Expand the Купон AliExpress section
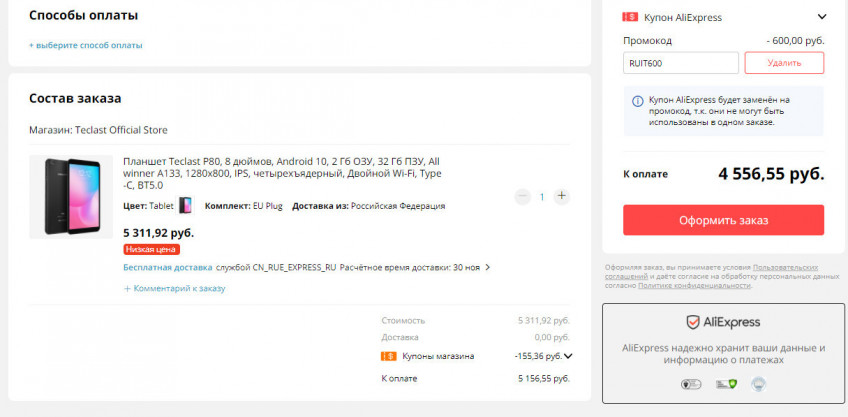This screenshot has width=848, height=417. tap(822, 17)
